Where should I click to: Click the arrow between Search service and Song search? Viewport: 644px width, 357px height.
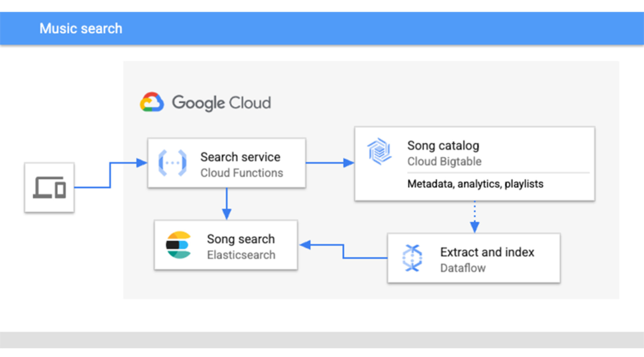coord(226,203)
